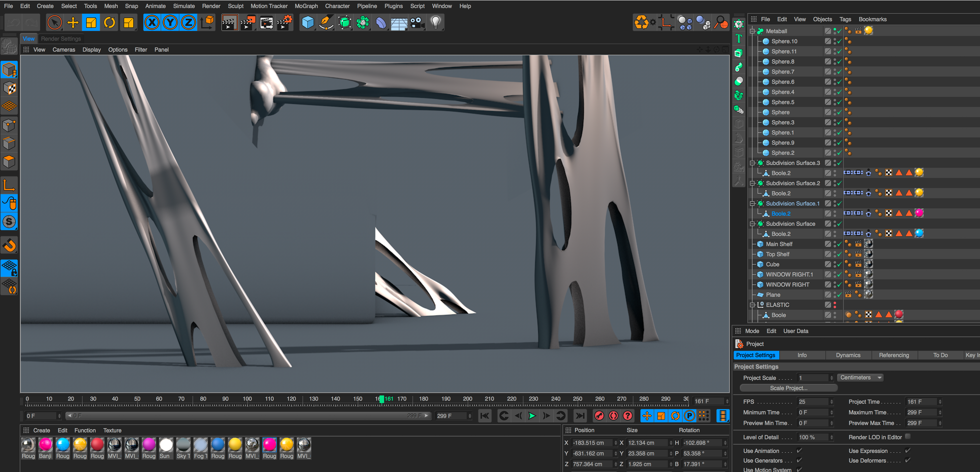Toggle Enable Snap S icon

[x=9, y=222]
